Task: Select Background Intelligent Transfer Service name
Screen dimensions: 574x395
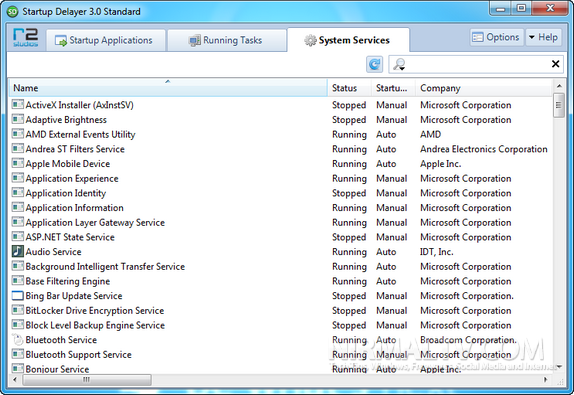Action: pyautogui.click(x=105, y=267)
